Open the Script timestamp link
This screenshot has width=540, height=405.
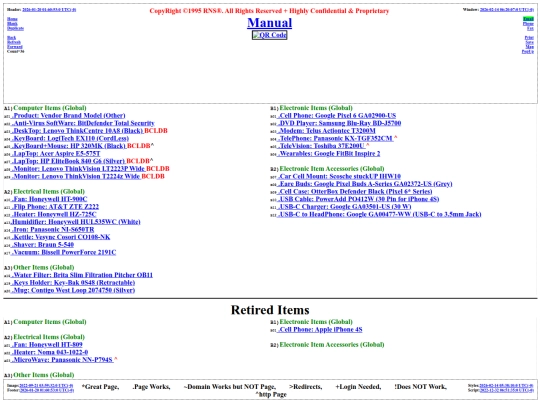pos(507,390)
